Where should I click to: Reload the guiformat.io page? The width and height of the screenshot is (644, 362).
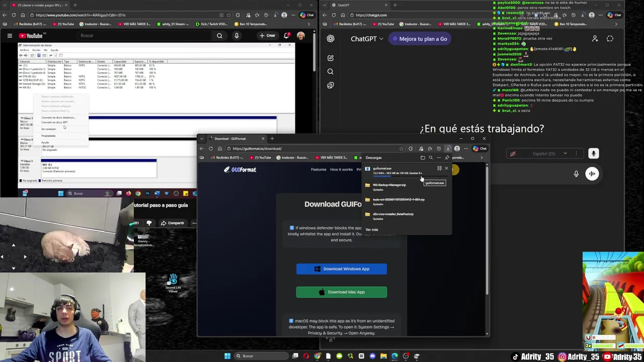tap(211, 149)
